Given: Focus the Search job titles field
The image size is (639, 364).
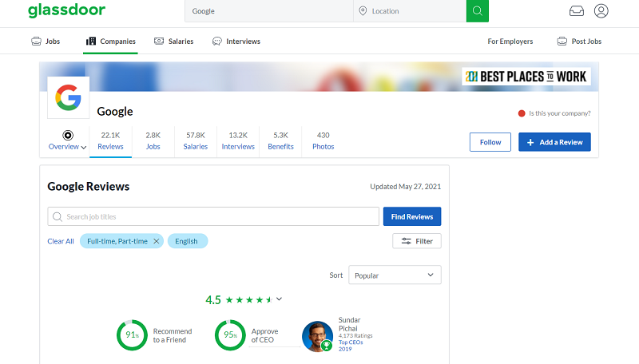Looking at the screenshot, I should [213, 216].
